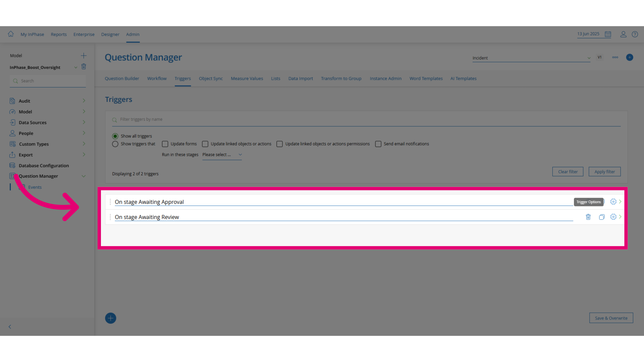Delete the Awaiting Review trigger
The height and width of the screenshot is (362, 644).
click(x=588, y=217)
